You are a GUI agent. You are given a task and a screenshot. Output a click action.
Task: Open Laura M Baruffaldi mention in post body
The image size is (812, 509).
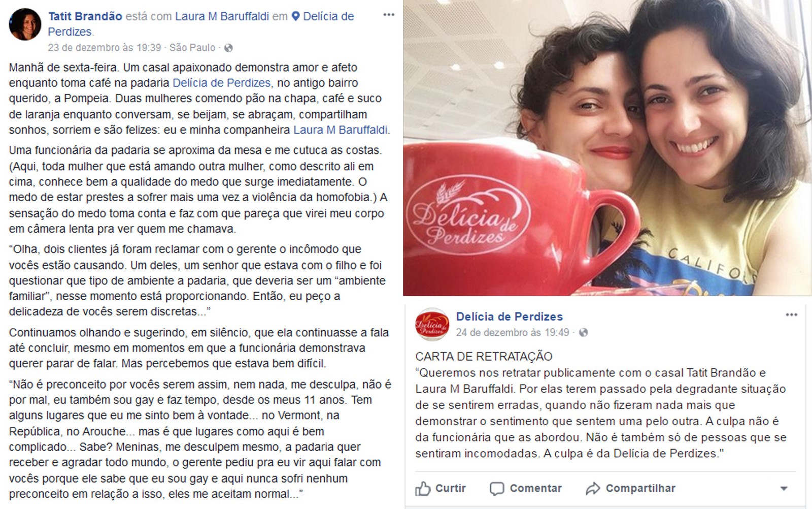tap(341, 130)
